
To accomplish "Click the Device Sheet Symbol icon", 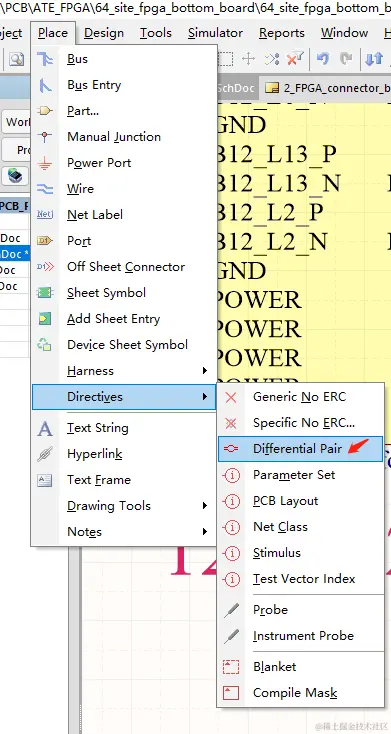I will point(45,345).
